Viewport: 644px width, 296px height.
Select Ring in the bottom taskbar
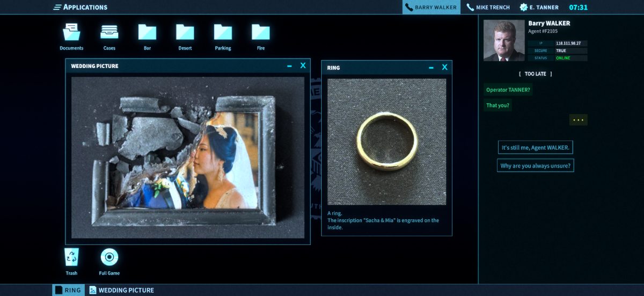[68, 290]
